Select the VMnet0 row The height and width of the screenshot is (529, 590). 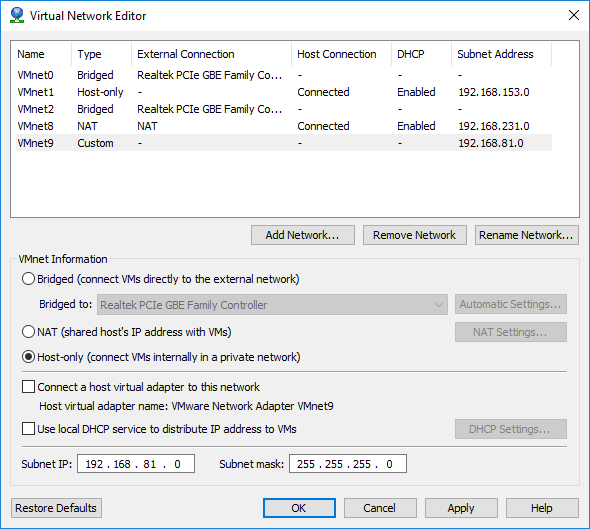(x=284, y=75)
